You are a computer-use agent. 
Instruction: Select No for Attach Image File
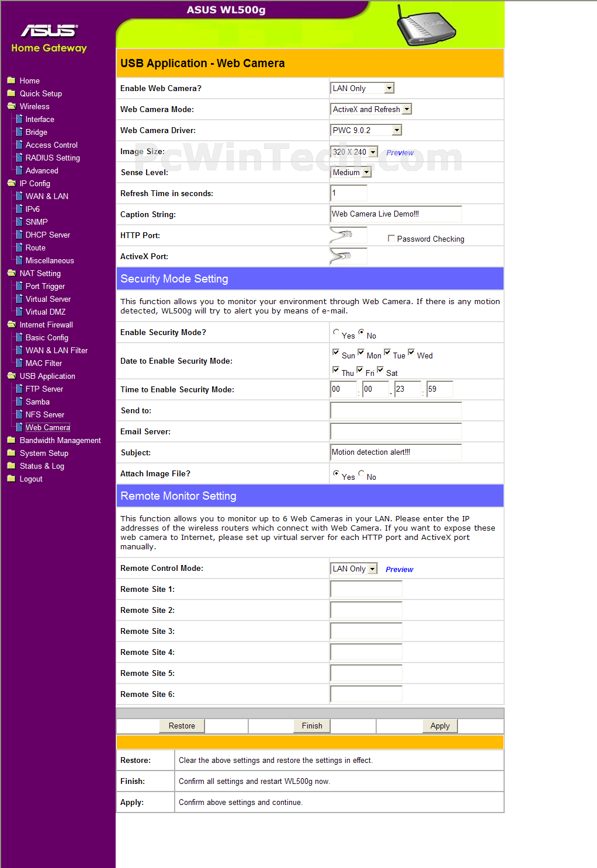361,473
